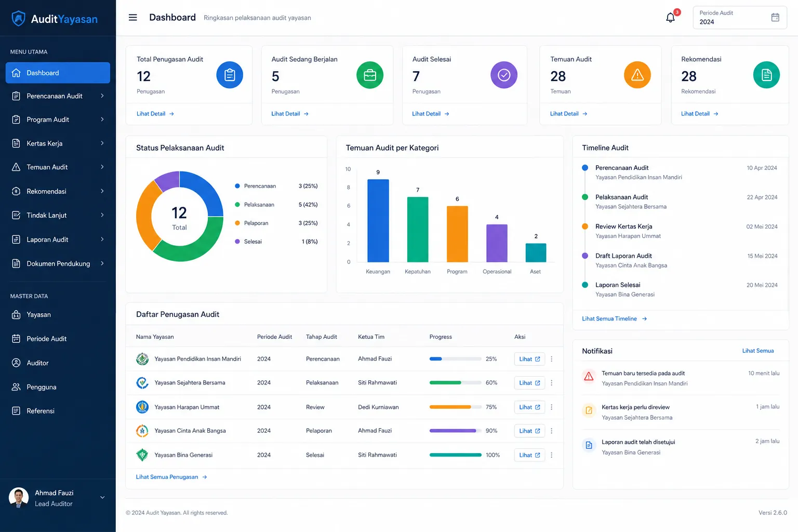Expand the Kertas Kerja submenu
The height and width of the screenshot is (532, 798).
coord(102,143)
